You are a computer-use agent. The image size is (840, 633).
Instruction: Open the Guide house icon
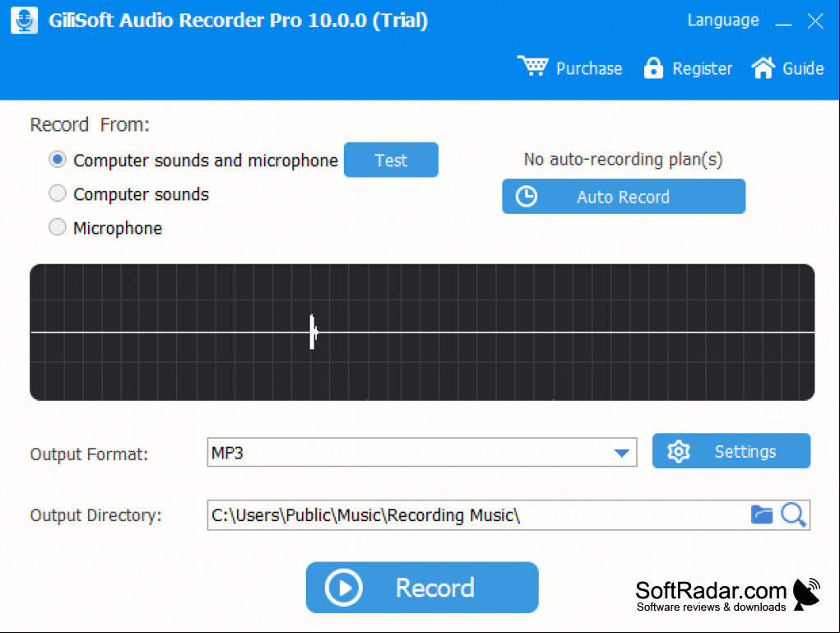click(763, 67)
